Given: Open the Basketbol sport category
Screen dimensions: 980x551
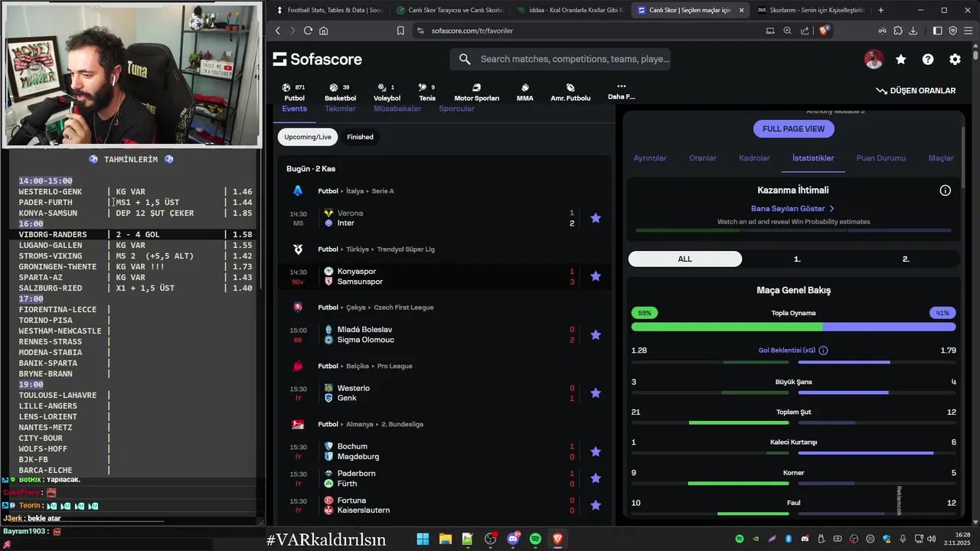Looking at the screenshot, I should (x=340, y=92).
